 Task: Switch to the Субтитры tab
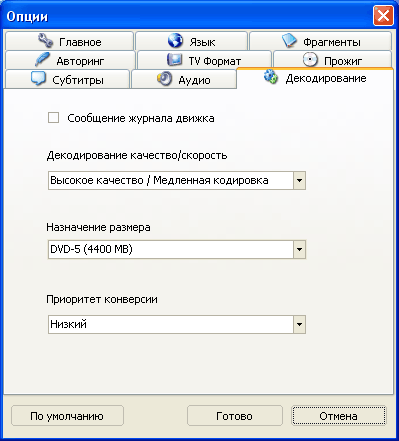(67, 79)
